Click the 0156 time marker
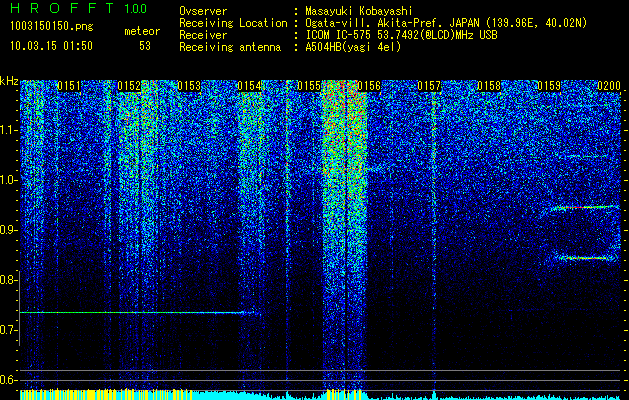Screen dimensions: 629x400 pos(369,86)
